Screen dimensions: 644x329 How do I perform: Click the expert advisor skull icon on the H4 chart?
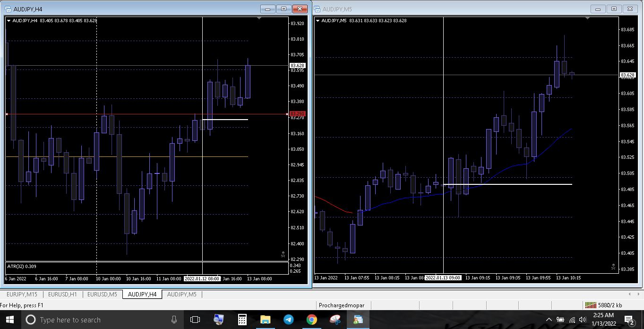point(283,254)
